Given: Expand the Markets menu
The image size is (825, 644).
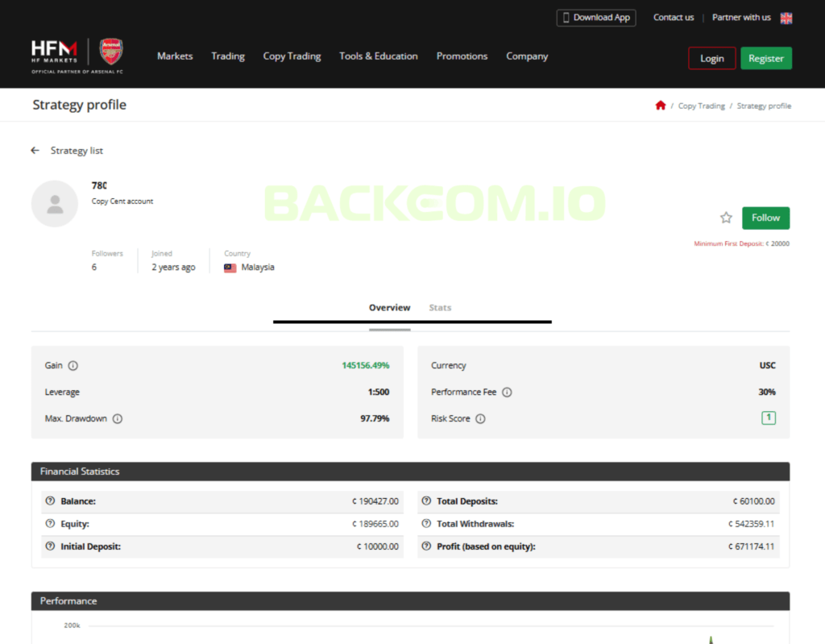Looking at the screenshot, I should point(175,56).
